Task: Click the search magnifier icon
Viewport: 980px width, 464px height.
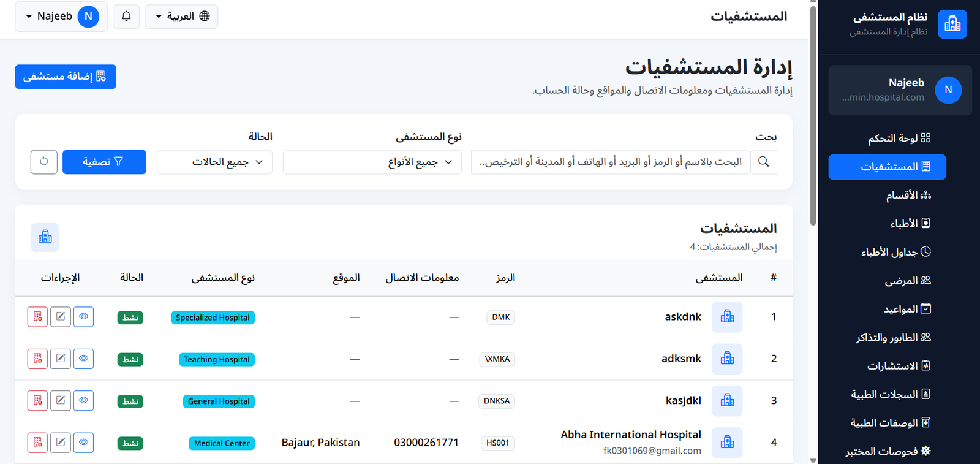Action: pos(764,162)
